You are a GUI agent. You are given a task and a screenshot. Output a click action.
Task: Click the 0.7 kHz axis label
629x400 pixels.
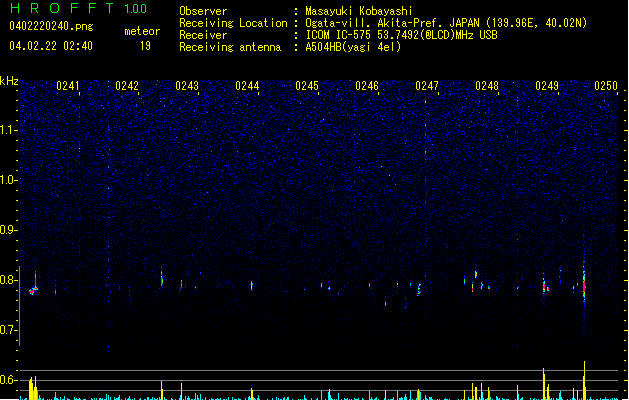[8, 330]
